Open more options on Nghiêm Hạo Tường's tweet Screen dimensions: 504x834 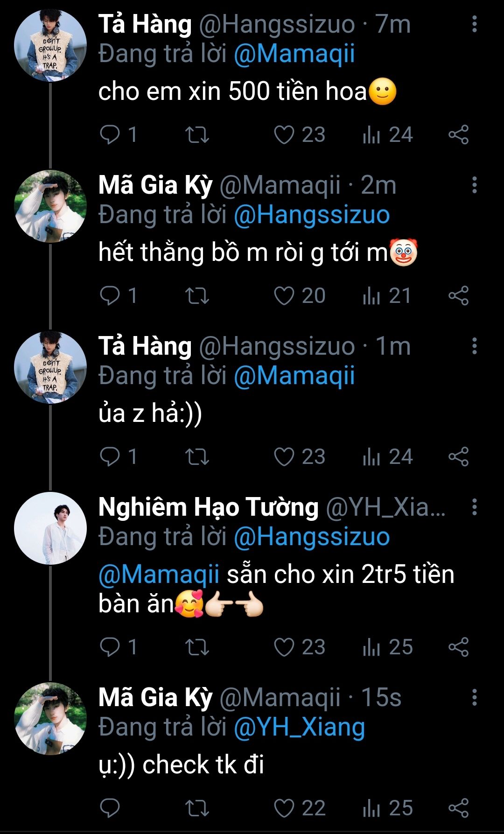474,507
